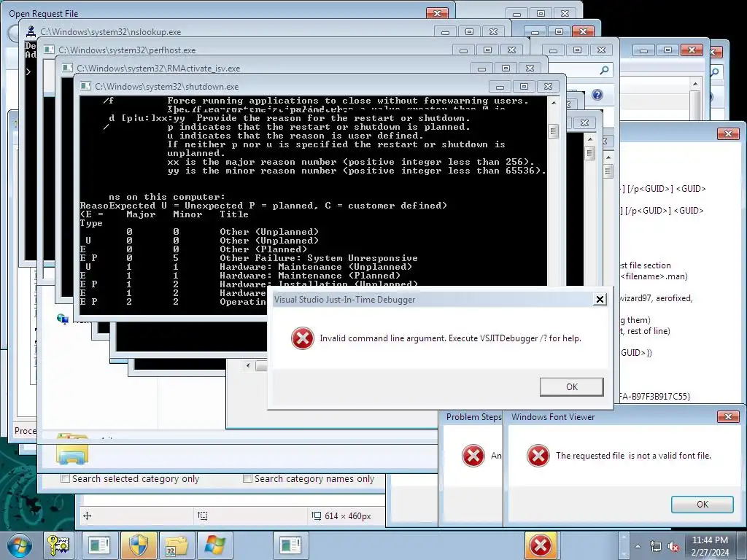Maximize the nslookup.exe window
The height and width of the screenshot is (560, 747).
469,32
